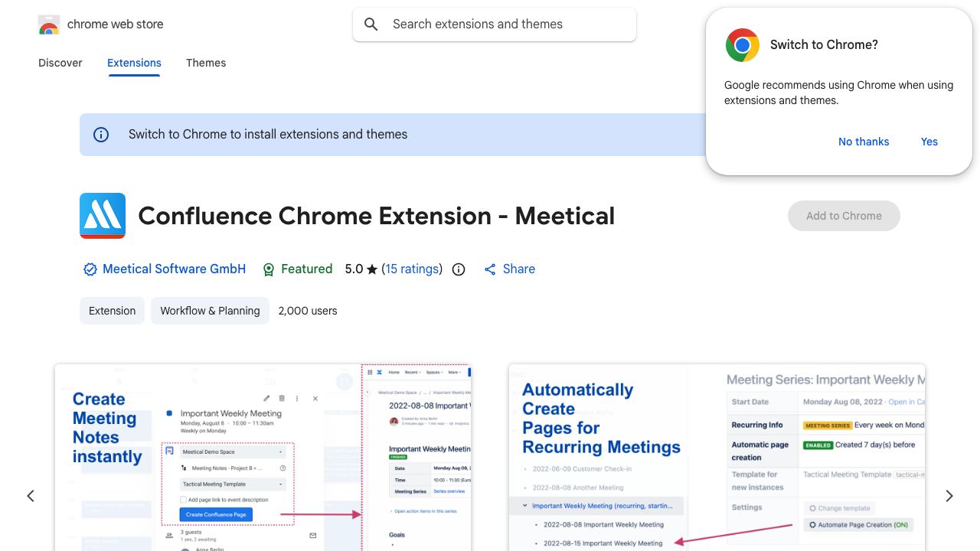
Task: Open Automatically Create Pages screenshot
Action: [x=717, y=458]
